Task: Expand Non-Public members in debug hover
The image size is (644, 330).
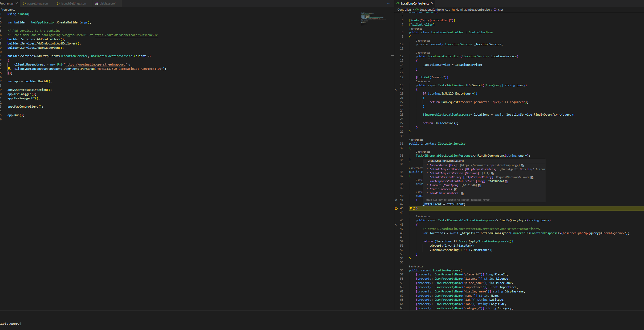Action: tap(428, 193)
